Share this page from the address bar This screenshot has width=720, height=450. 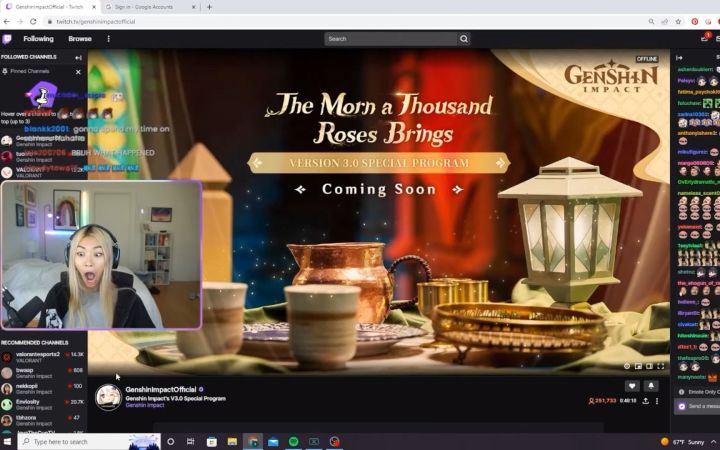click(x=664, y=22)
